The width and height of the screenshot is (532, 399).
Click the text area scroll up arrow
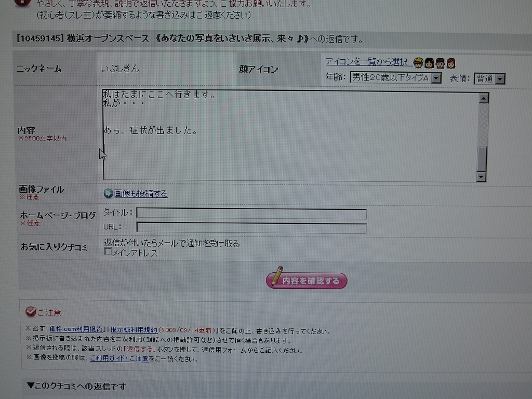tap(484, 98)
